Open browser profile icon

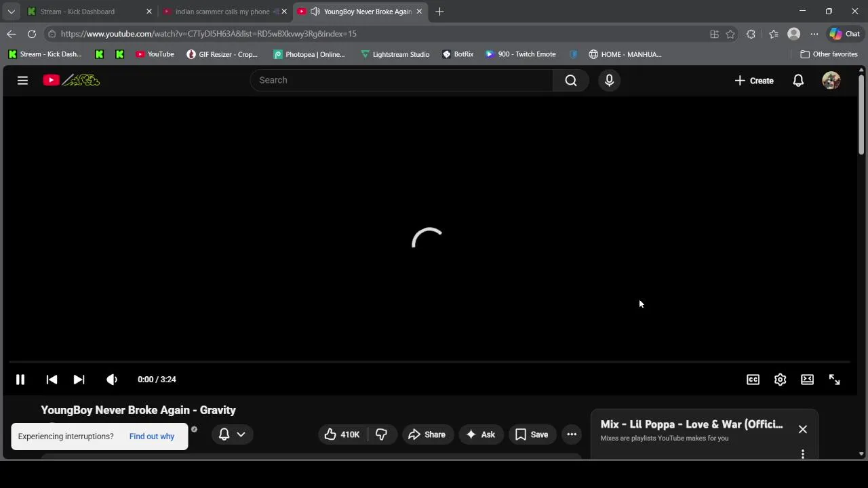pos(793,34)
